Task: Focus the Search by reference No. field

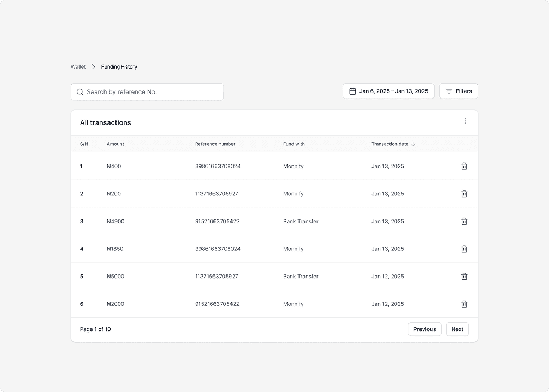Action: 148,92
